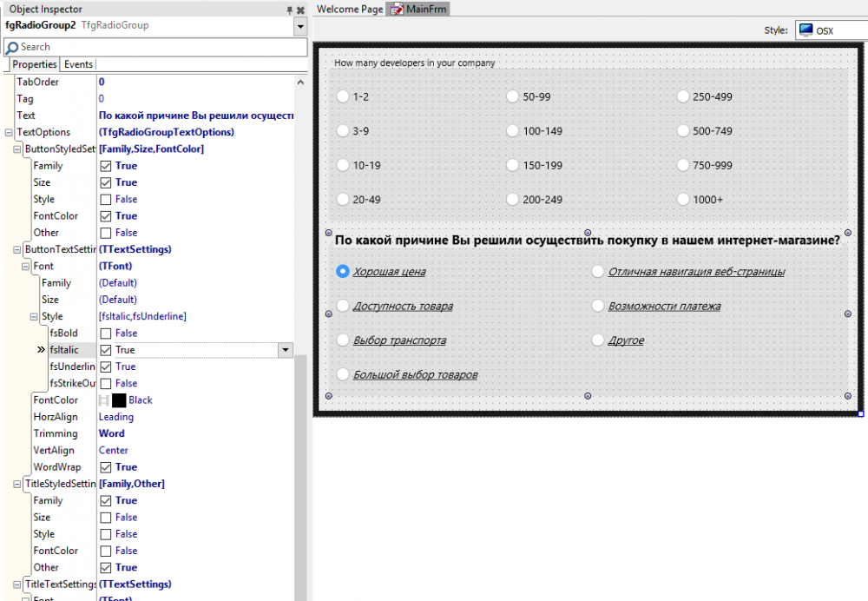Click the form's bottom-right resize handle
The image size is (868, 601).
[x=861, y=413]
